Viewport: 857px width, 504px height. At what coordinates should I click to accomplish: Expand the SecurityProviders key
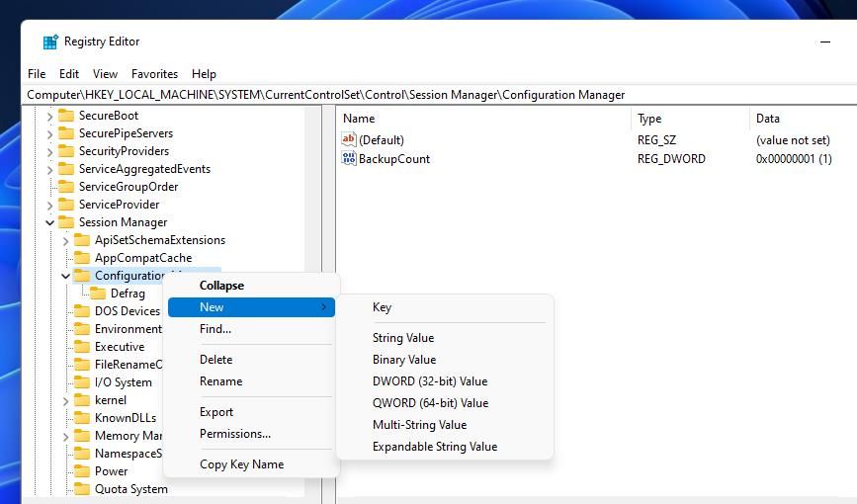pyautogui.click(x=49, y=151)
